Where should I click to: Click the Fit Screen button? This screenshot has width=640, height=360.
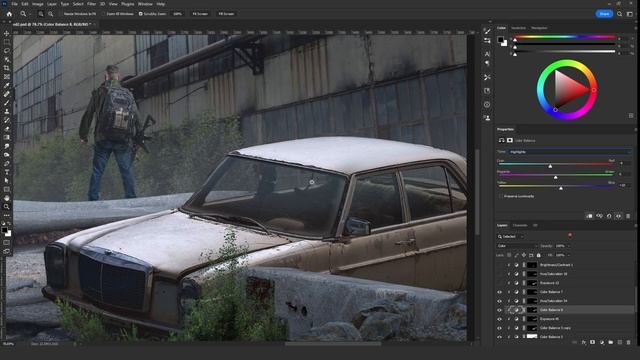pos(200,14)
